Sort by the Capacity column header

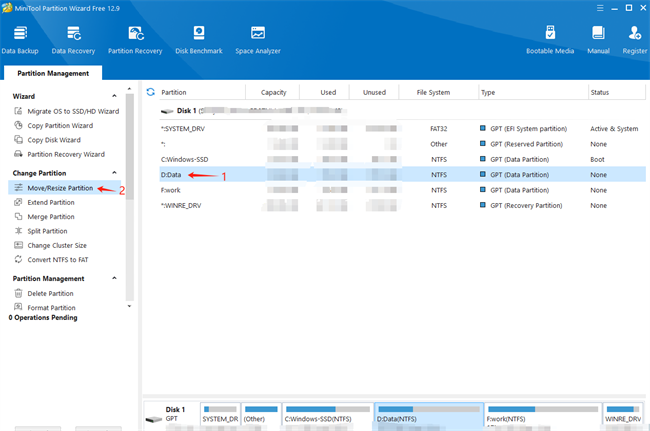(x=273, y=92)
